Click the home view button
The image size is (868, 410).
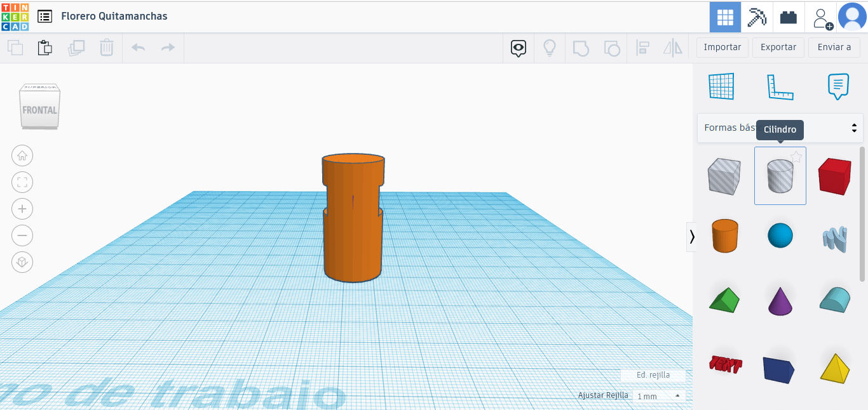(22, 155)
